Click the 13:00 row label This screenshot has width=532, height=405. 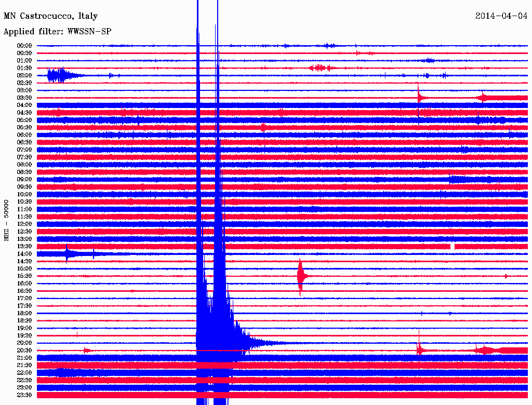[x=24, y=239]
